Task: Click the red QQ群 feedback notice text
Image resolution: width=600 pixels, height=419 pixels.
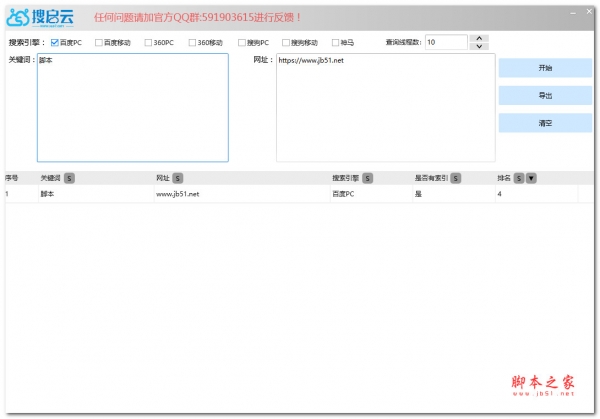Action: [x=197, y=17]
